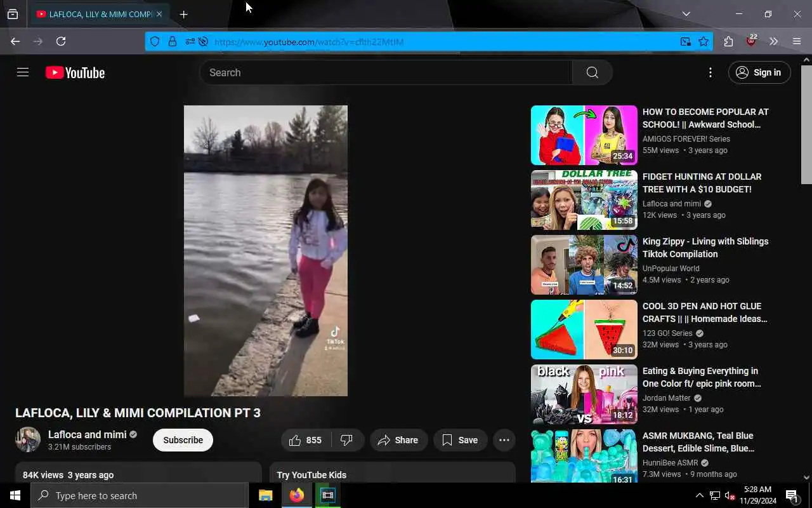Close the LAFLOCA, LILY & MIMI tab

tap(159, 14)
